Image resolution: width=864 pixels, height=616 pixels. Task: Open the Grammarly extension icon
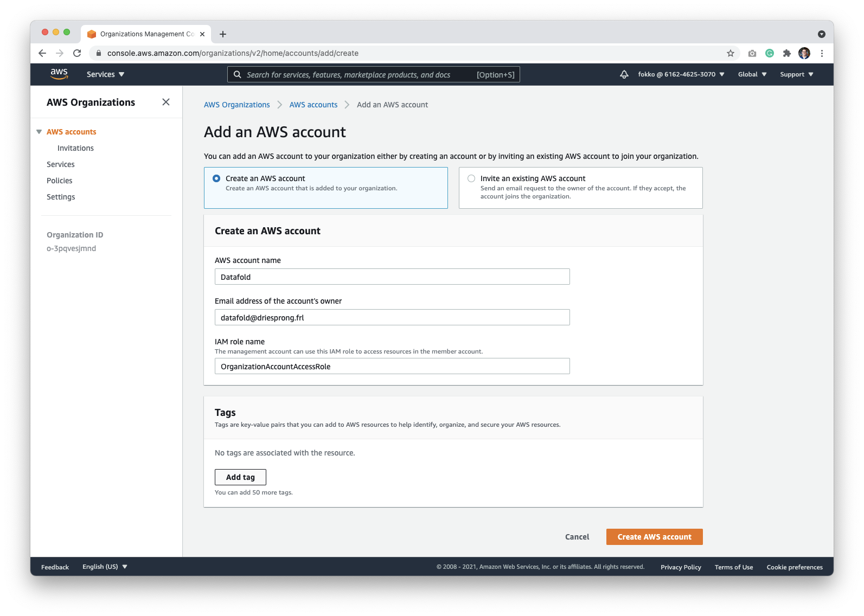[x=770, y=53]
